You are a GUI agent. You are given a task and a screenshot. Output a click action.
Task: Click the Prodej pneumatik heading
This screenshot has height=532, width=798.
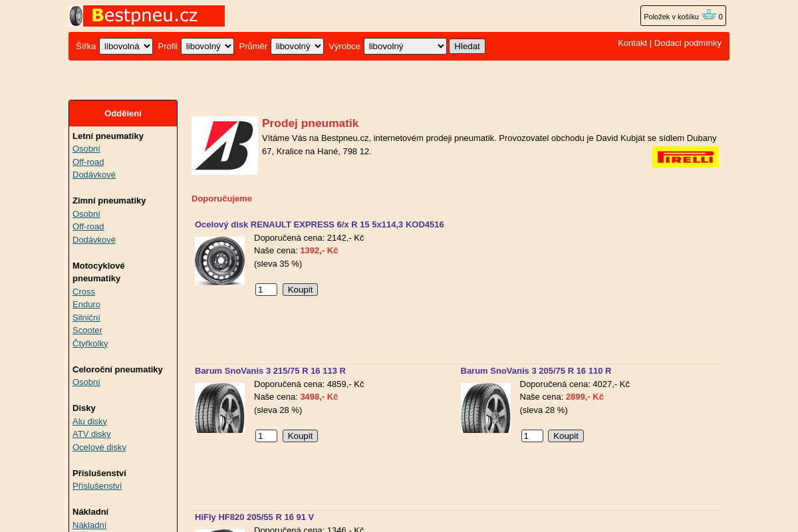click(310, 123)
